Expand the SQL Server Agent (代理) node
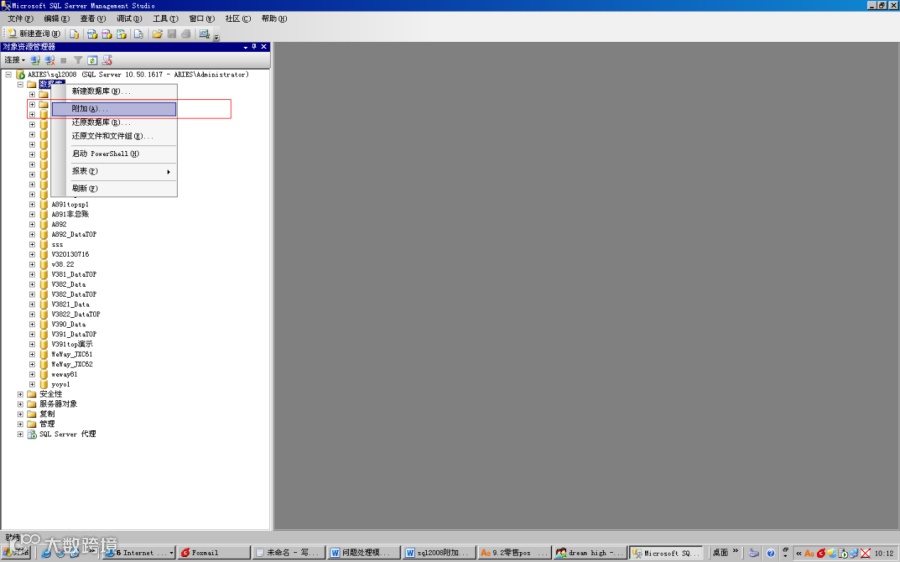900x562 pixels. 20,434
